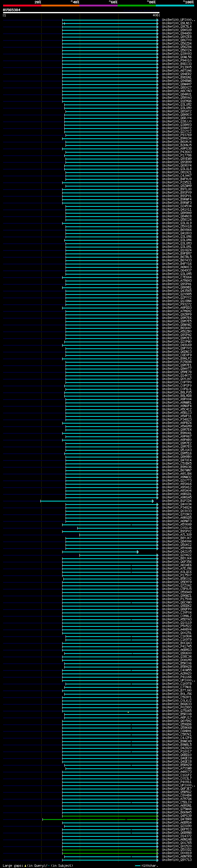Select label UniRef100_Q8W4H7

pos(176,84)
